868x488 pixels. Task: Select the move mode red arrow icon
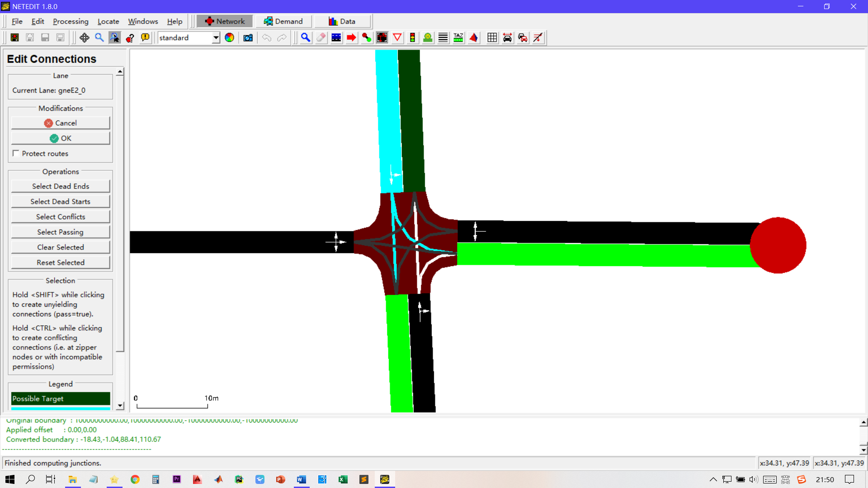(x=351, y=38)
